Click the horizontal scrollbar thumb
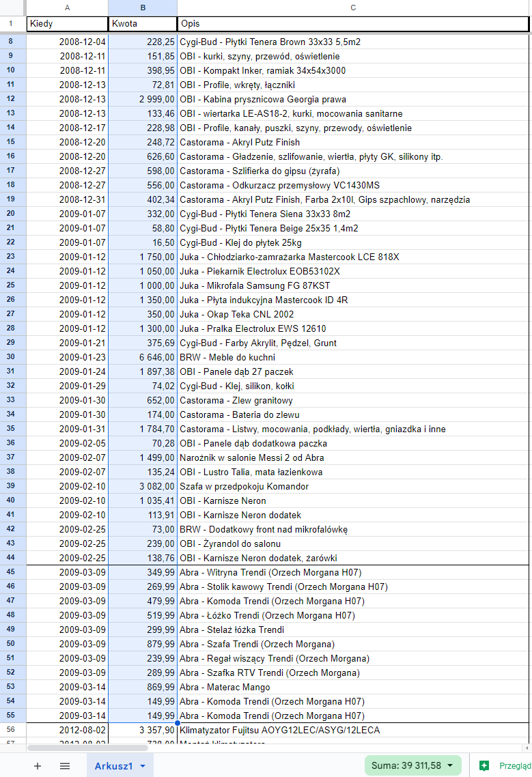532x777 pixels. coord(87,747)
